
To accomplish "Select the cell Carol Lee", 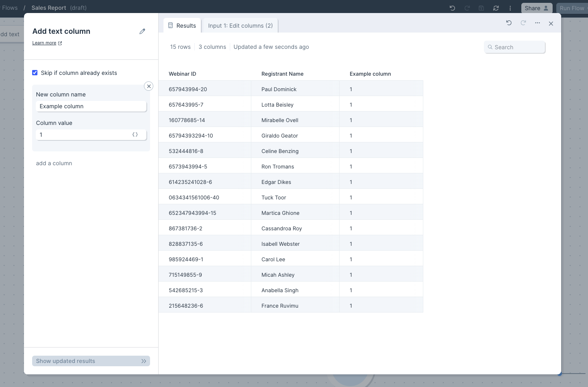I will [295, 259].
